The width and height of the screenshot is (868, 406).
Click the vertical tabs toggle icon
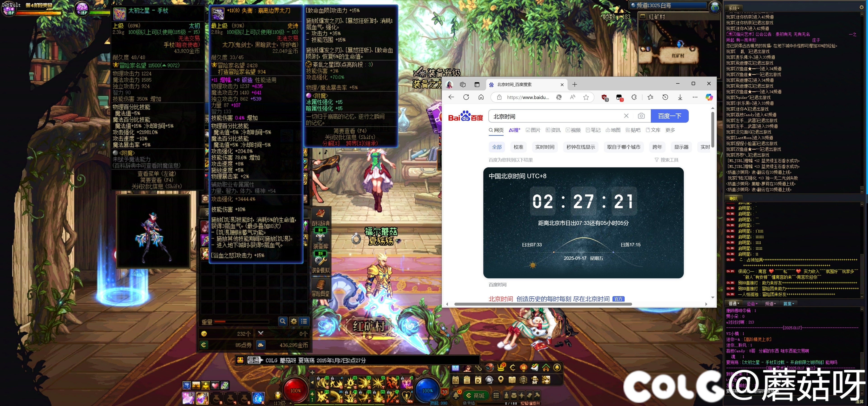point(477,85)
